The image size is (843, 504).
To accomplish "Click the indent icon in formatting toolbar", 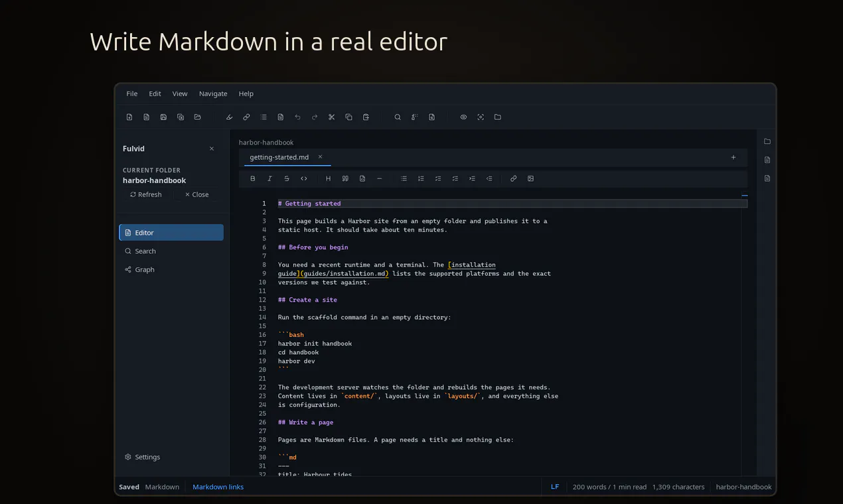I will pyautogui.click(x=472, y=178).
